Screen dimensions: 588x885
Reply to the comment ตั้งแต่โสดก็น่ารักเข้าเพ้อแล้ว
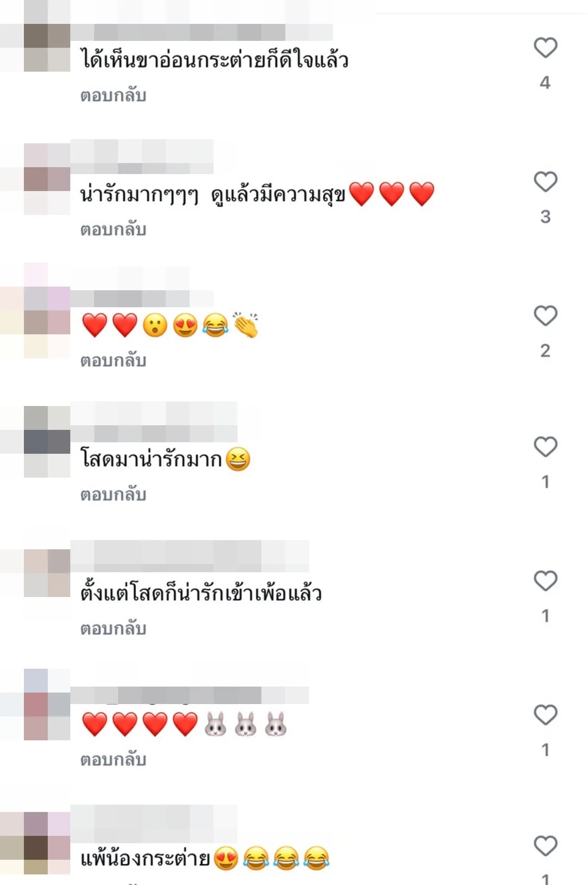tap(113, 629)
